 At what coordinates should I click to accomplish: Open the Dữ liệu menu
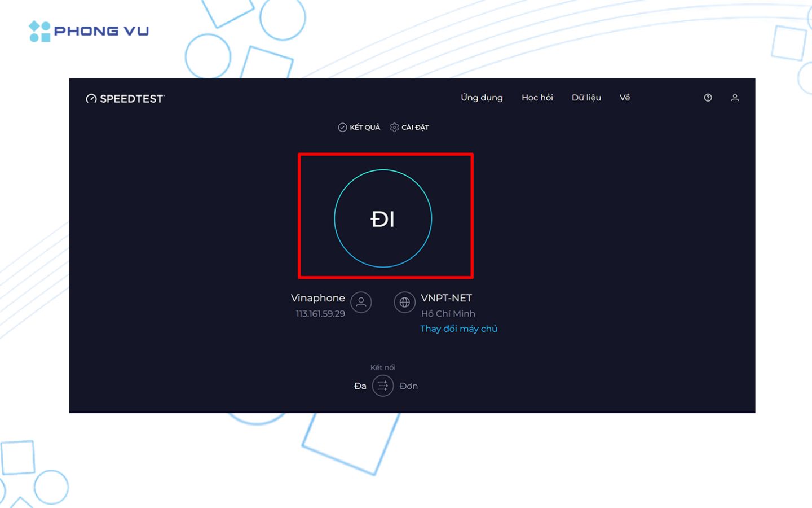coord(586,98)
